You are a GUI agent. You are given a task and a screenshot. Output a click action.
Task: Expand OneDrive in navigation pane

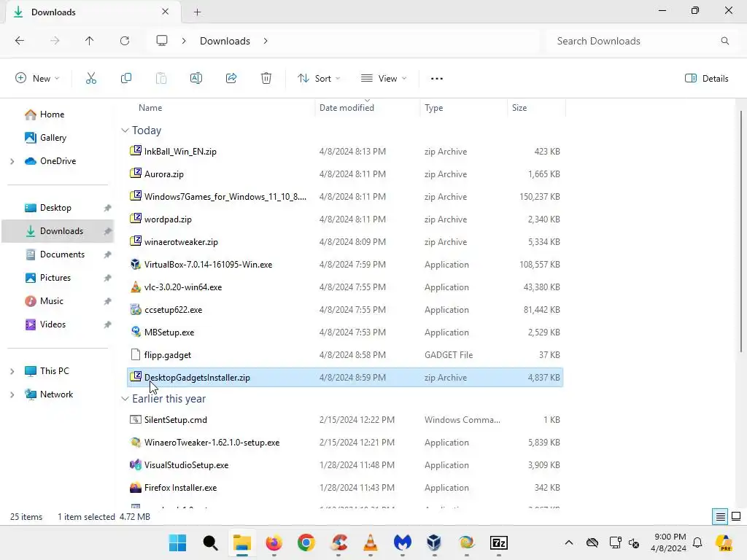coord(12,161)
